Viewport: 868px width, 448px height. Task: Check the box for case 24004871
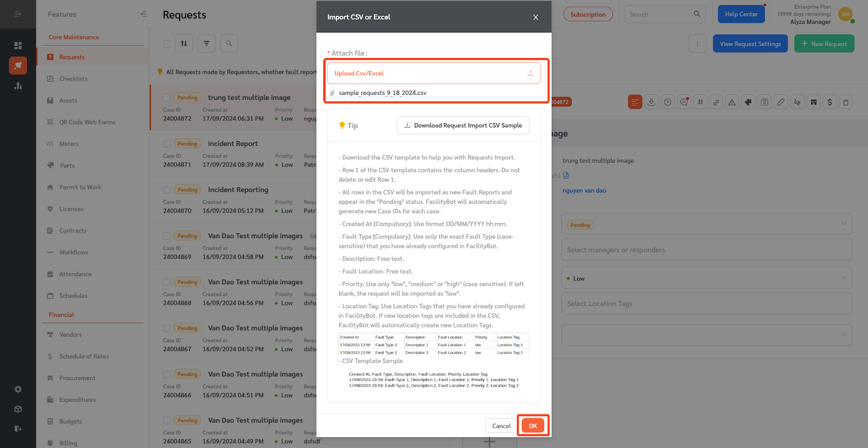(x=167, y=144)
